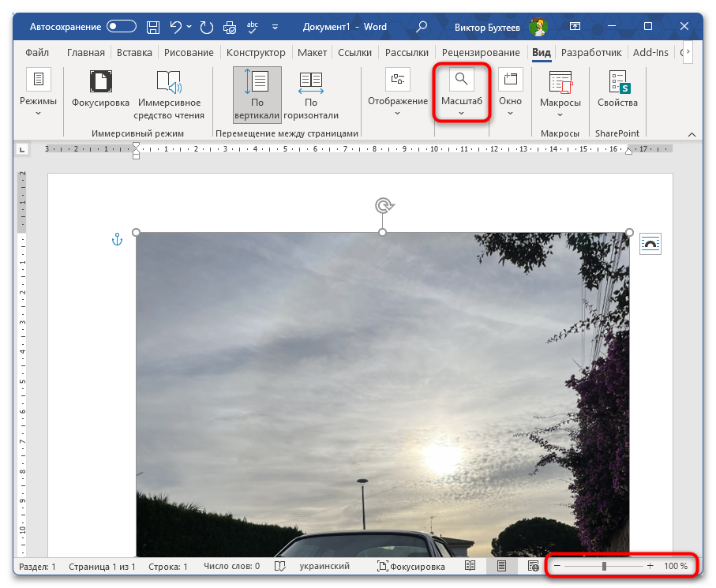Viewport: 716px width, 588px height.
Task: Click Макросы button in ribbon
Action: click(560, 94)
